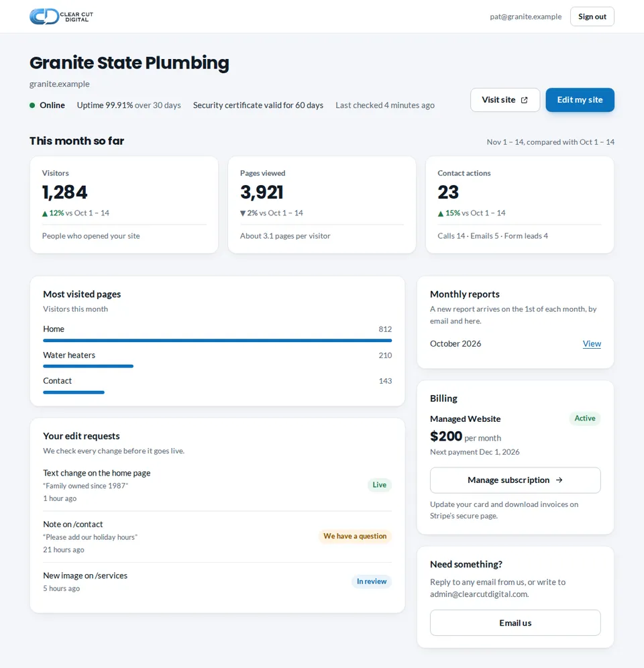Click the down triangle in Pages viewed card
Viewport: 644px width, 668px height.
coord(243,213)
